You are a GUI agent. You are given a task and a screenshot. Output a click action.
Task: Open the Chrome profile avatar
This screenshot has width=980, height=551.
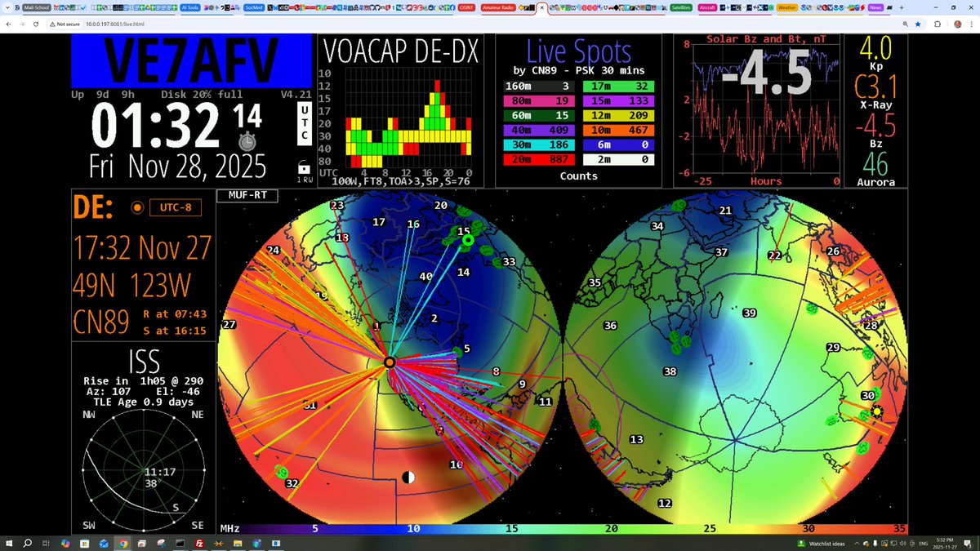click(957, 24)
